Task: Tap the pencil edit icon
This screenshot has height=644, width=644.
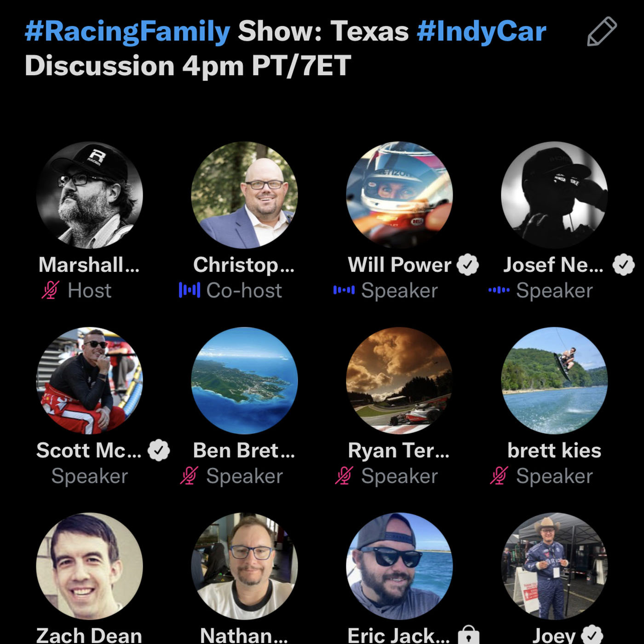Action: click(x=602, y=31)
